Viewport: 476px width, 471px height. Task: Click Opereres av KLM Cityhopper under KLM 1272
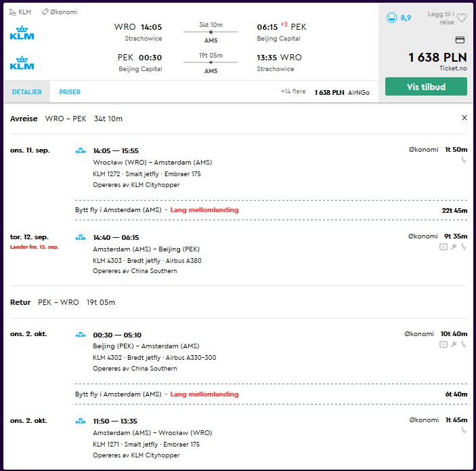136,185
